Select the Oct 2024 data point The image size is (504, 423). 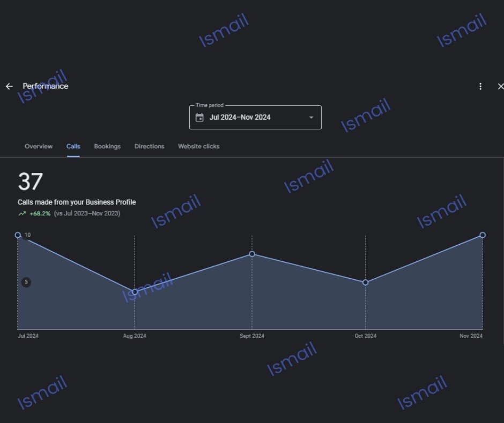point(366,282)
